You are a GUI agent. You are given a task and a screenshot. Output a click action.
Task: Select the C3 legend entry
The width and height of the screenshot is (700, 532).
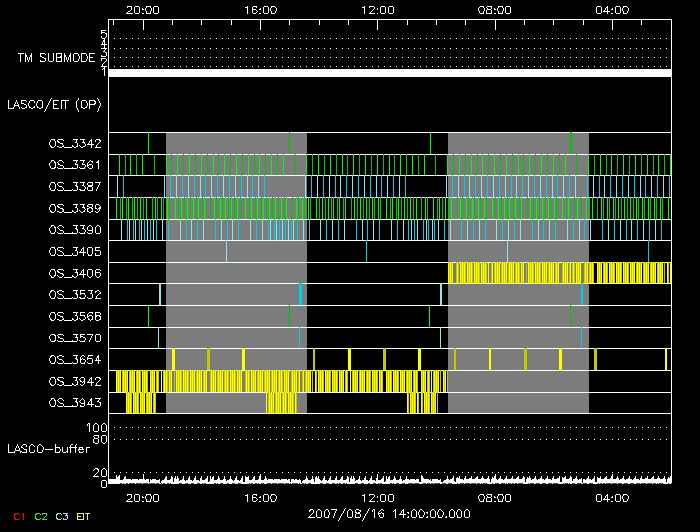[62, 516]
